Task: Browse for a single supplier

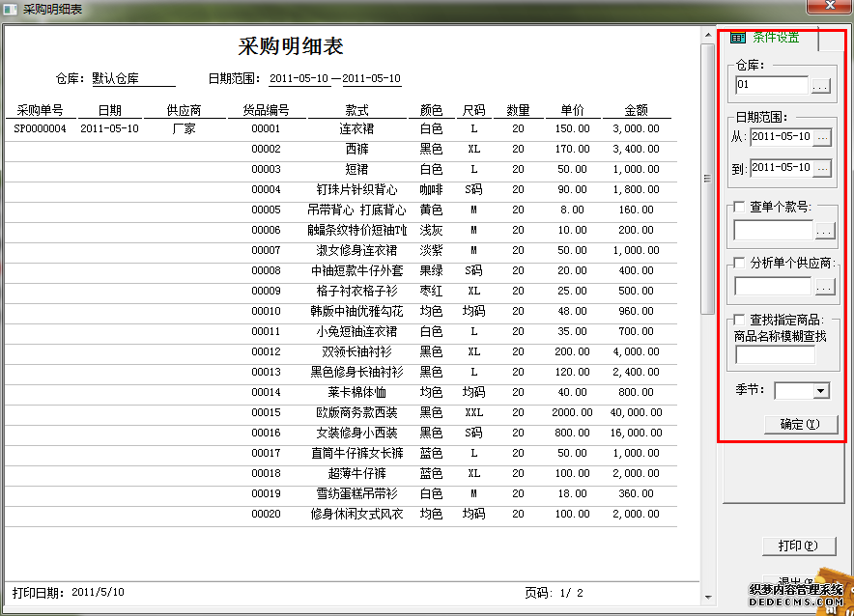Action: [x=823, y=287]
